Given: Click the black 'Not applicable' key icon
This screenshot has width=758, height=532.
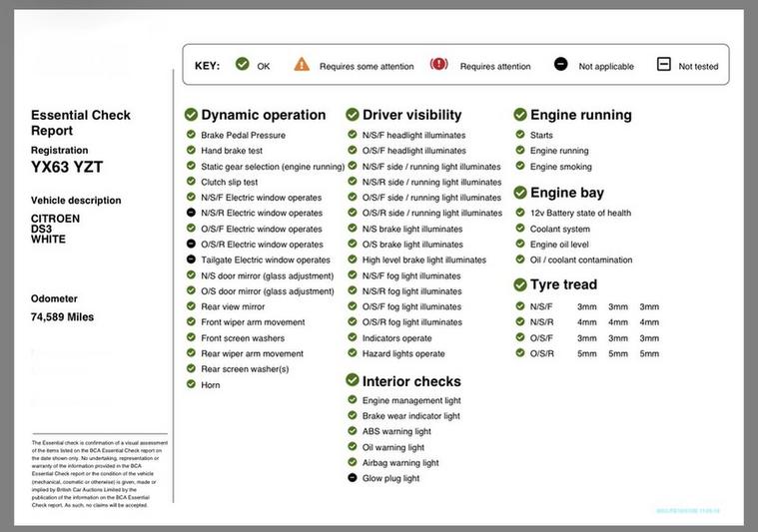Looking at the screenshot, I should 560,65.
